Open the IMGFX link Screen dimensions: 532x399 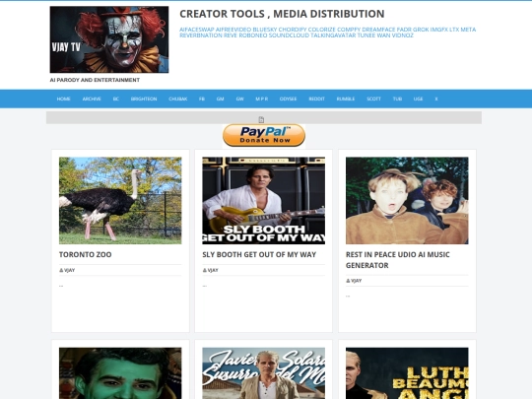(x=439, y=30)
